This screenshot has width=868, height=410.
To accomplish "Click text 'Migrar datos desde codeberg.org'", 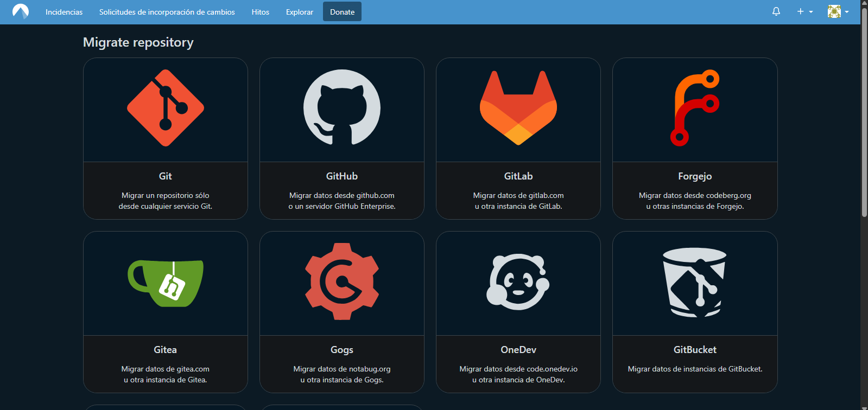I will tap(695, 195).
